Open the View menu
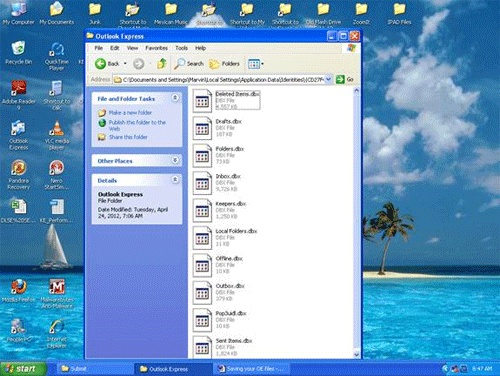Screen dimensions: 500x376 point(132,48)
